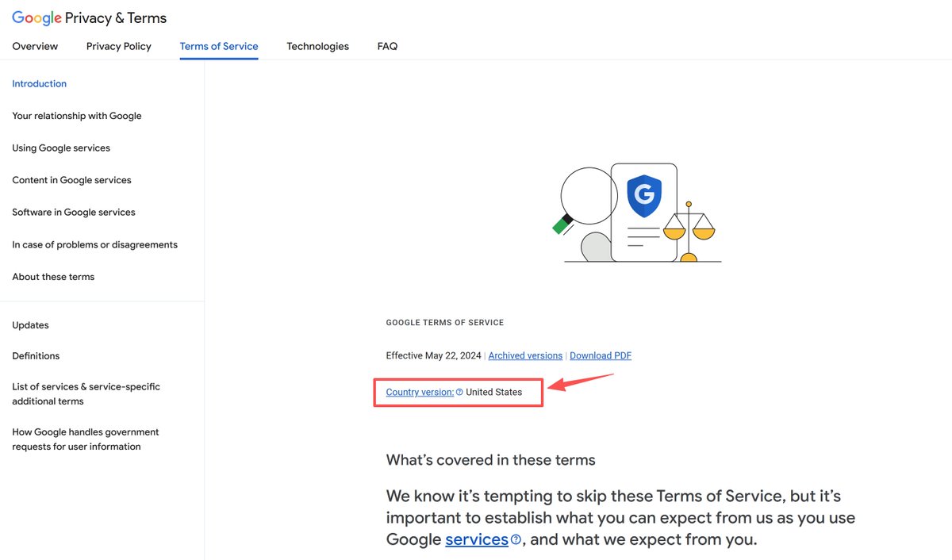Click the What's covered in these terms heading
This screenshot has width=952, height=560.
[x=490, y=460]
